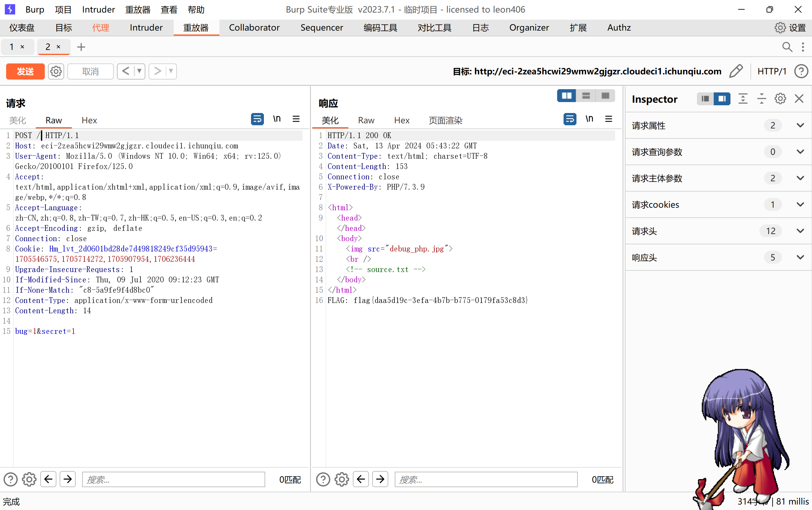Jump to previous response search match
Viewport: 812px width, 510px height.
(x=361, y=479)
